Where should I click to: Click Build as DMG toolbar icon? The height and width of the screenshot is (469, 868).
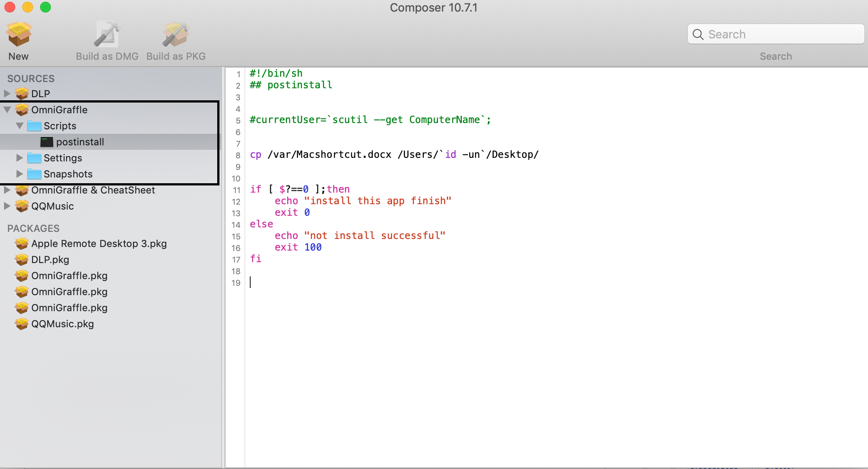tap(107, 34)
